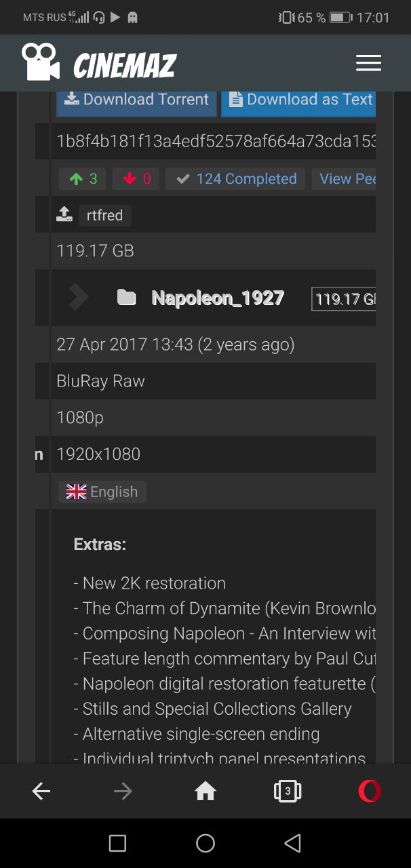Open the 124 Completed link
This screenshot has height=868, width=411.
click(x=235, y=179)
